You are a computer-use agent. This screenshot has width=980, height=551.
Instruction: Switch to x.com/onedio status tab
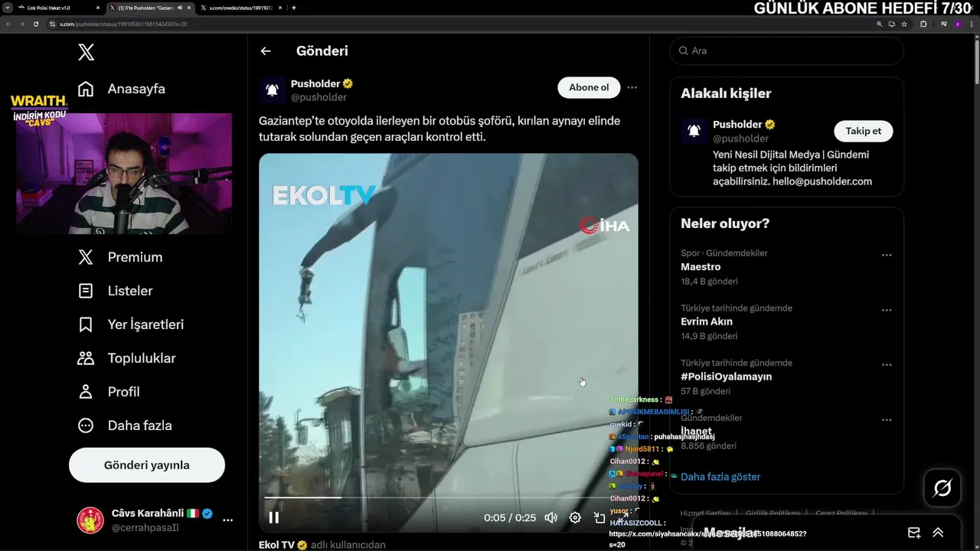[240, 8]
